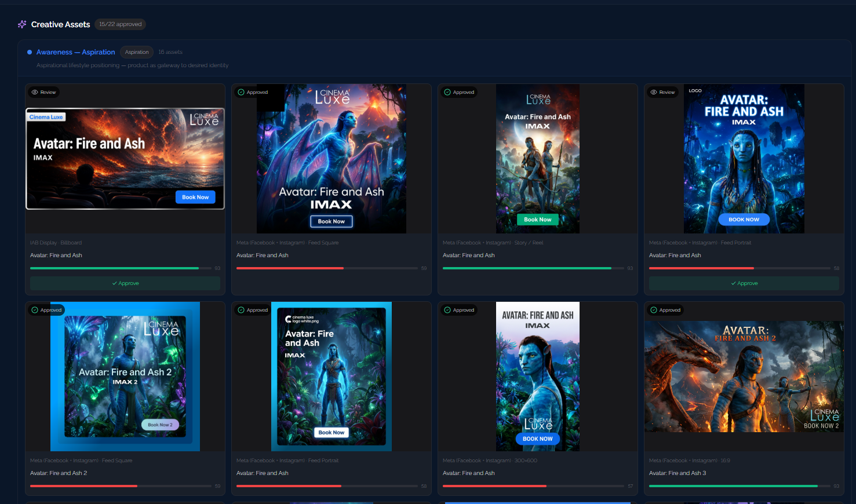Click 'Meta (Facebook + Instagram) · 300x600' placement text
Viewport: 856px width, 504px height.
(490, 461)
